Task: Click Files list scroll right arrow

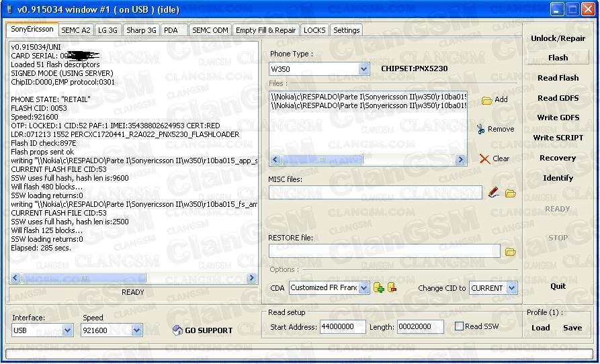Action: 460,160
